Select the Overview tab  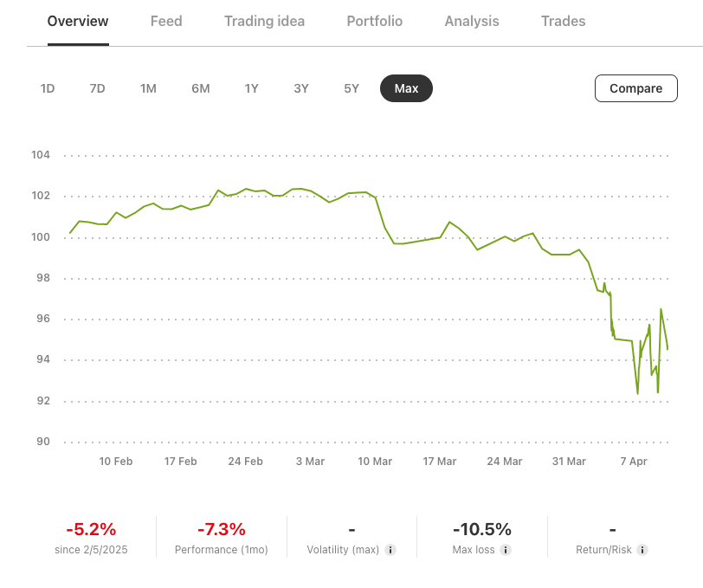pyautogui.click(x=78, y=21)
